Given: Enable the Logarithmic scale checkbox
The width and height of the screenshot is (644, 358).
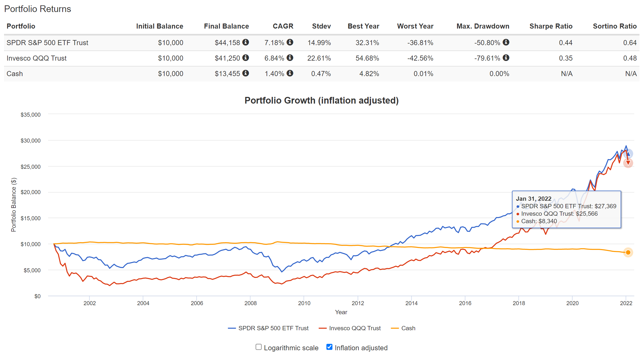Looking at the screenshot, I should coord(259,347).
